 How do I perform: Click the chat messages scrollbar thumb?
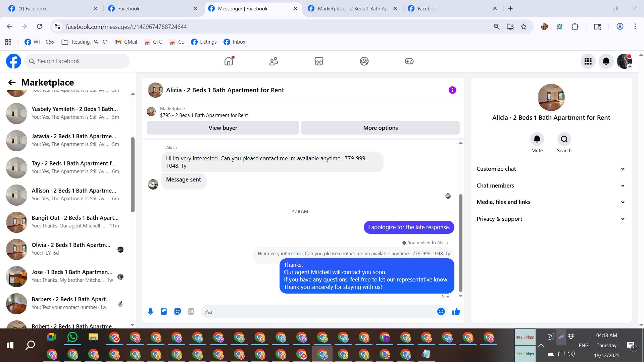[460, 243]
